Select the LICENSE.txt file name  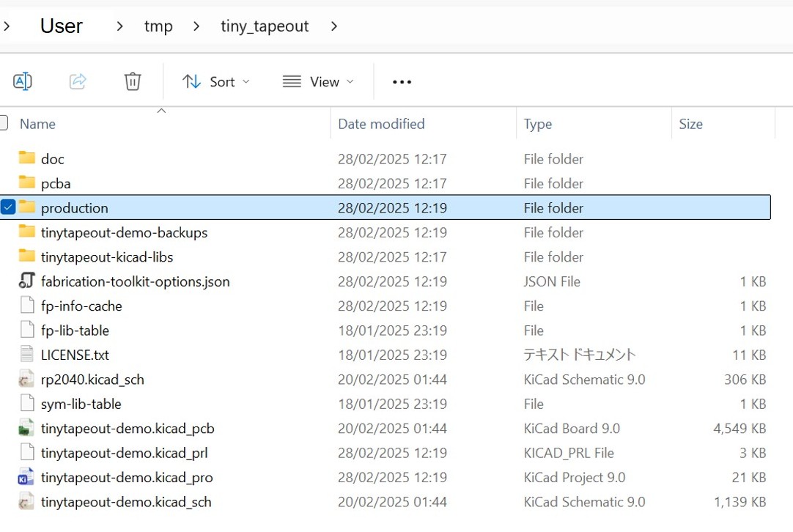click(75, 355)
